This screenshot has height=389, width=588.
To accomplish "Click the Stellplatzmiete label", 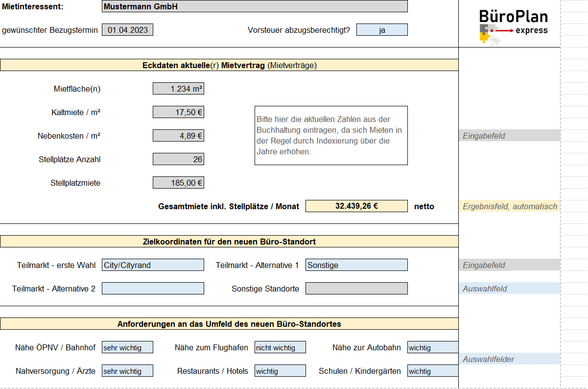I will coord(75,183).
